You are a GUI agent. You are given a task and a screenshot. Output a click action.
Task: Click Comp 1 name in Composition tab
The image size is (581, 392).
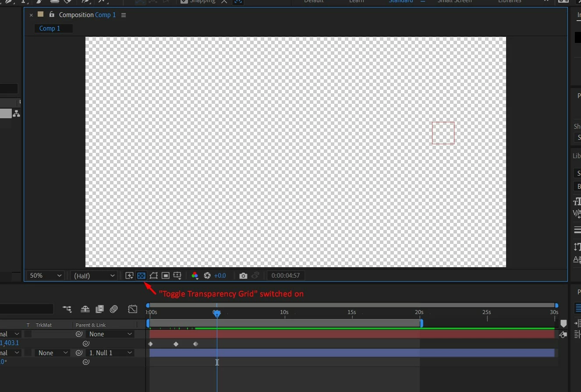point(106,15)
